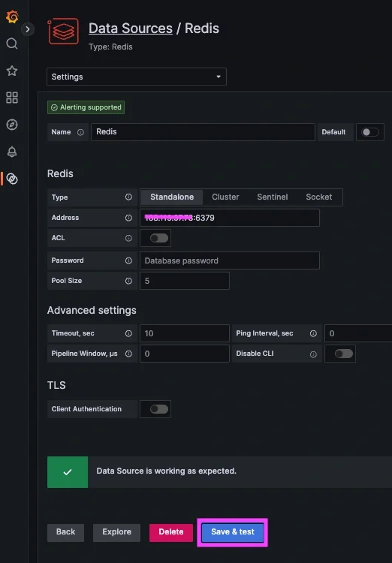This screenshot has height=563, width=392.
Task: Edit the Name input containing Redis
Action: 203,132
